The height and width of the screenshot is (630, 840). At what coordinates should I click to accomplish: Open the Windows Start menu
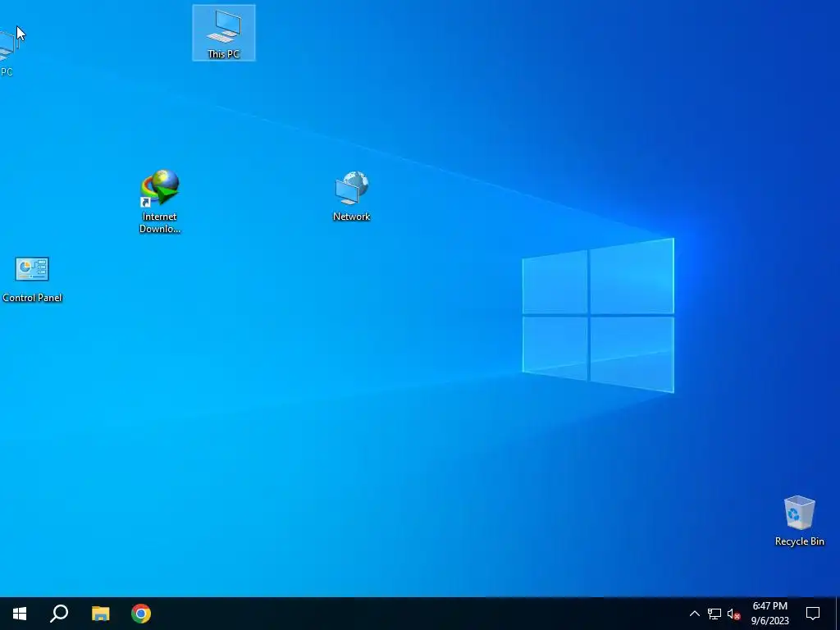click(x=20, y=614)
